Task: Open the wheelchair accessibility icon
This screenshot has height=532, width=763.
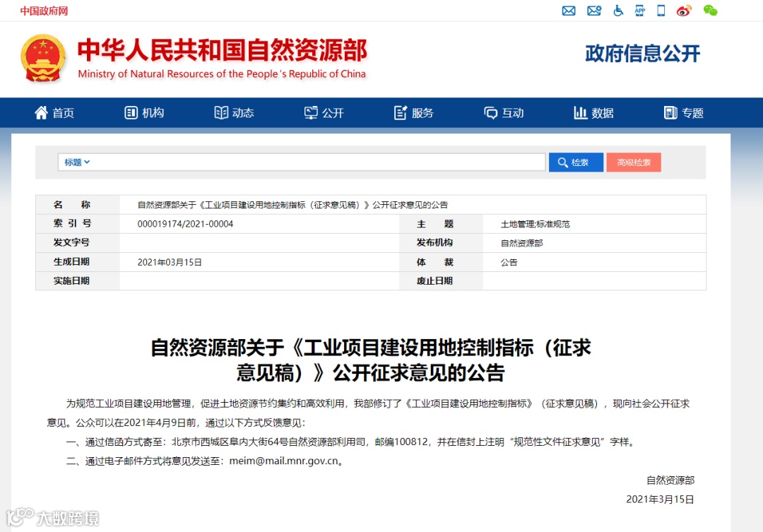Action: 618,11
